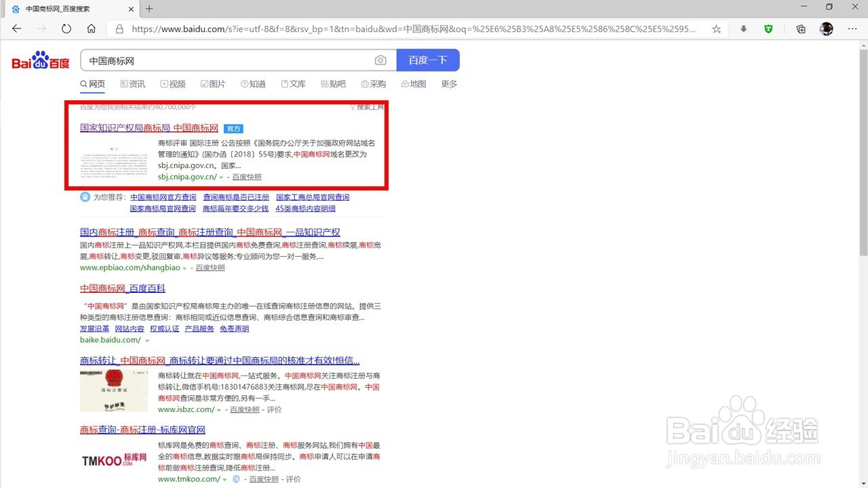
Task: Close the 中国商标网_百度搜索 tab
Action: 132,8
